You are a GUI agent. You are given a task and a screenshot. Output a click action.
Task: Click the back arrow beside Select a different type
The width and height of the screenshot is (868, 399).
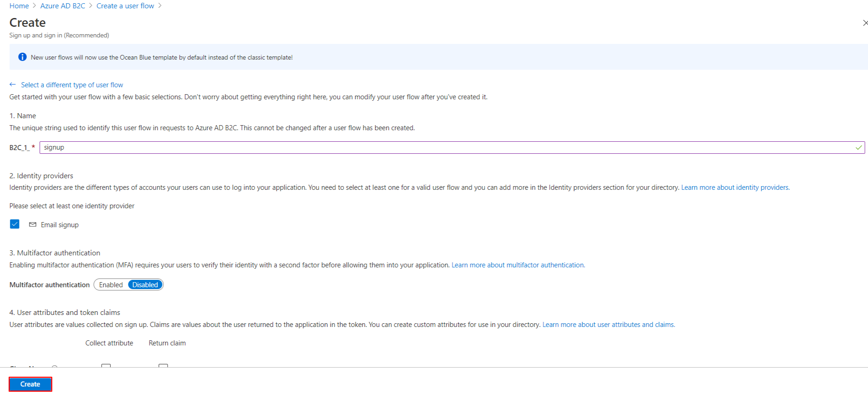[12, 85]
